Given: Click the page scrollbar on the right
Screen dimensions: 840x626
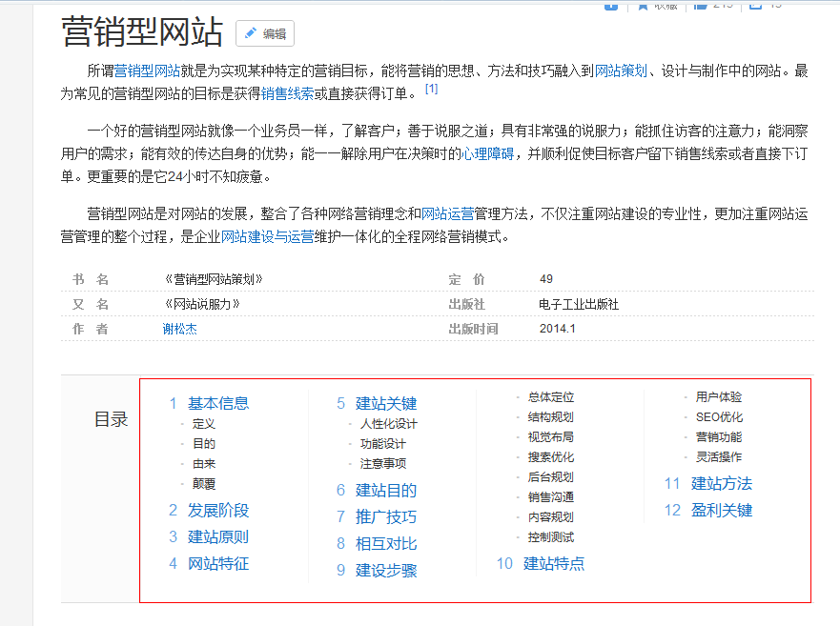Looking at the screenshot, I should 834,286.
